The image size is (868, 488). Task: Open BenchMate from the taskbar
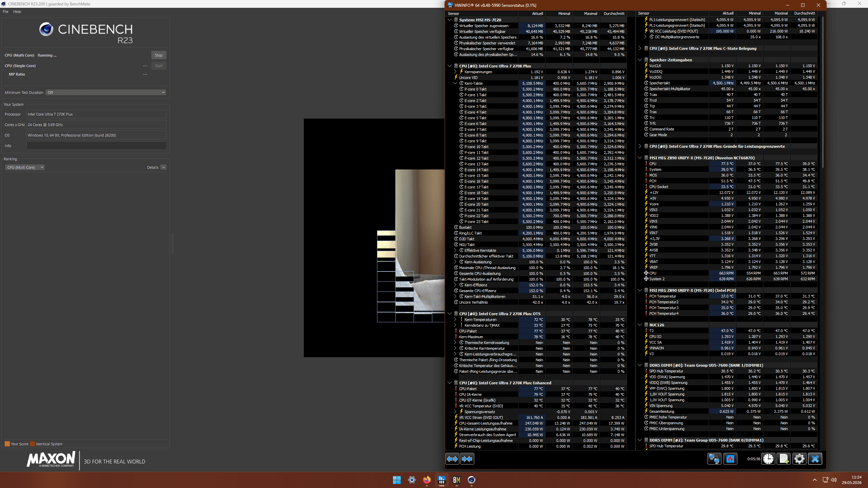[x=456, y=480]
